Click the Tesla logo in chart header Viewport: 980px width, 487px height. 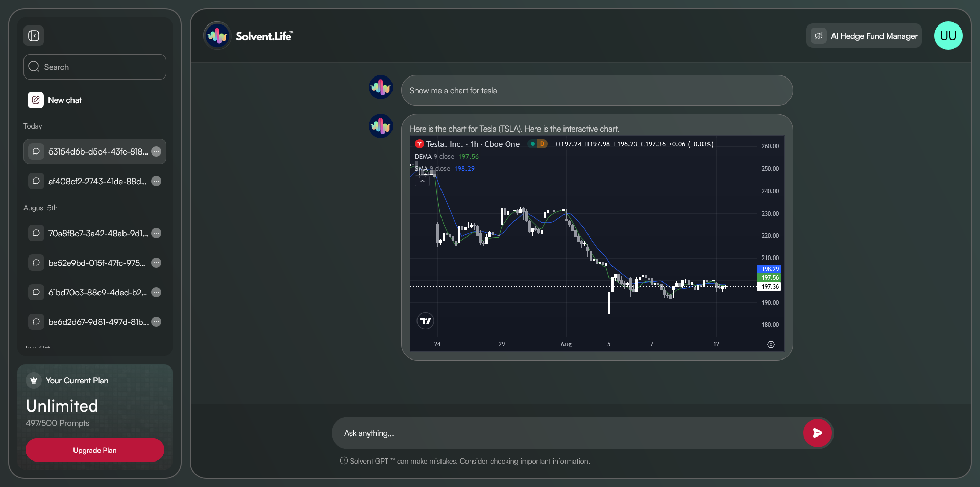pyautogui.click(x=420, y=144)
